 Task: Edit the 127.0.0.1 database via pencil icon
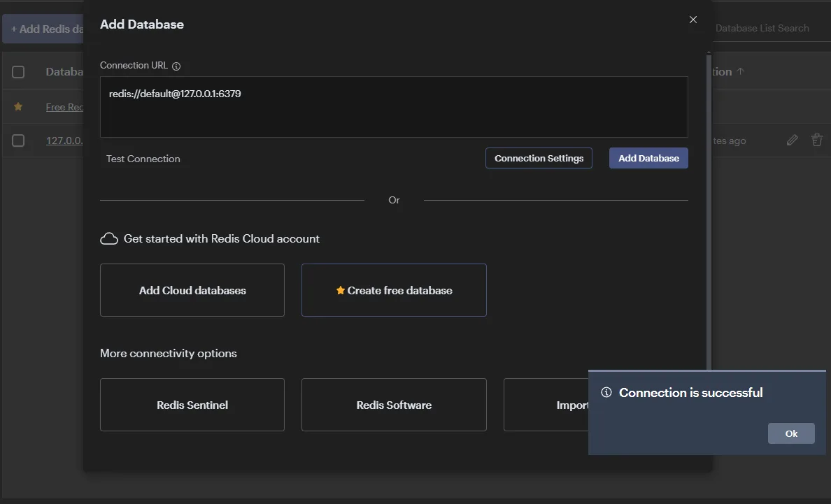[792, 141]
